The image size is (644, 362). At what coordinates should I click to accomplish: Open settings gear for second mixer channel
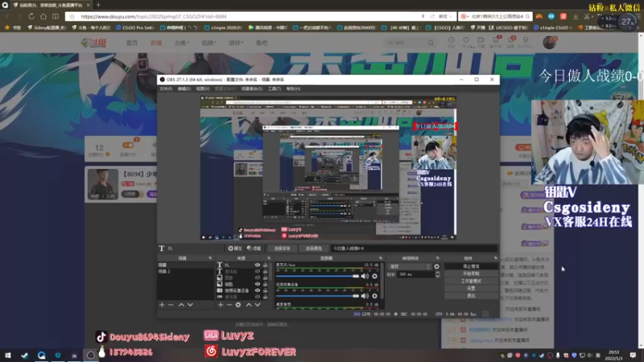374,296
